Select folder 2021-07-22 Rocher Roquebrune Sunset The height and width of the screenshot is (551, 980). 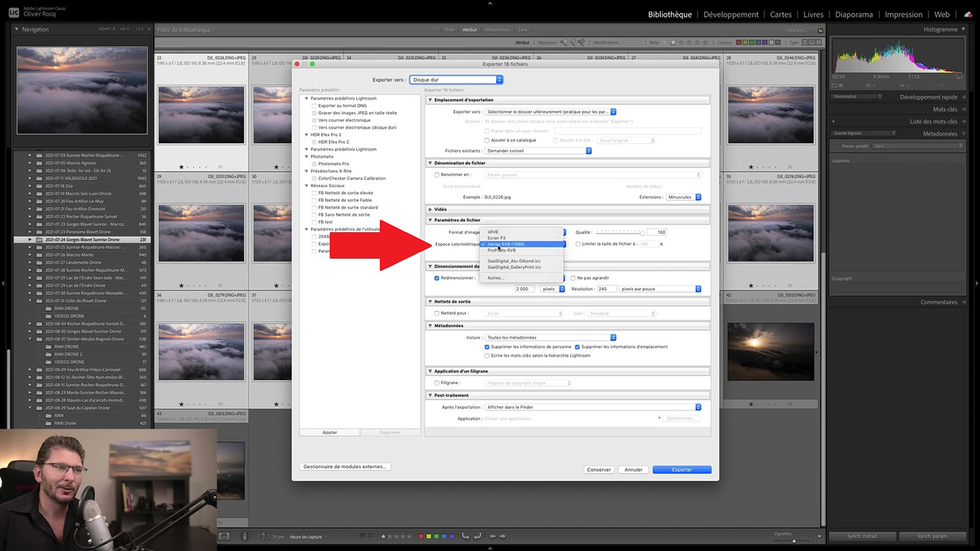[81, 216]
